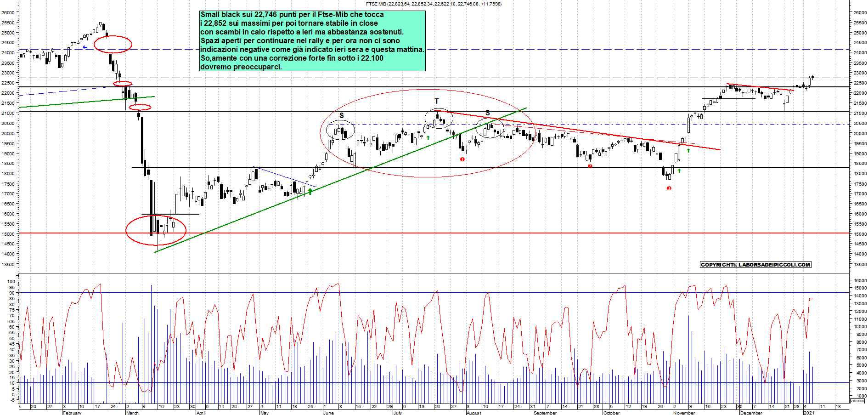Click the 2021 year label
Image resolution: width=868 pixels, height=415 pixels.
click(809, 413)
